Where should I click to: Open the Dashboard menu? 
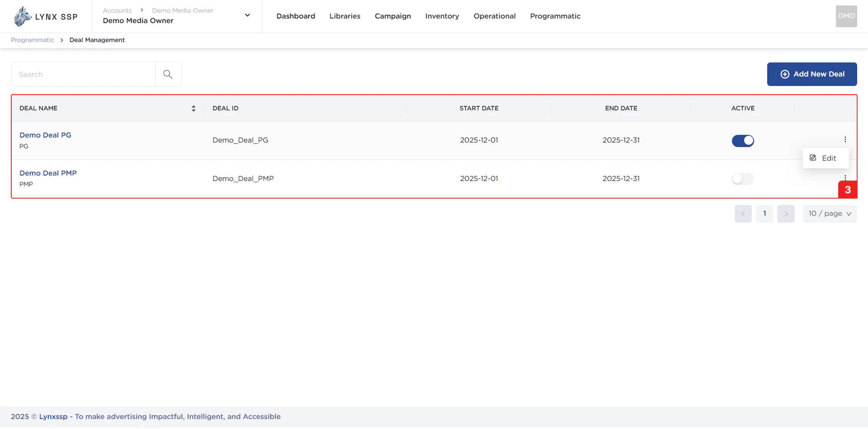pyautogui.click(x=296, y=16)
